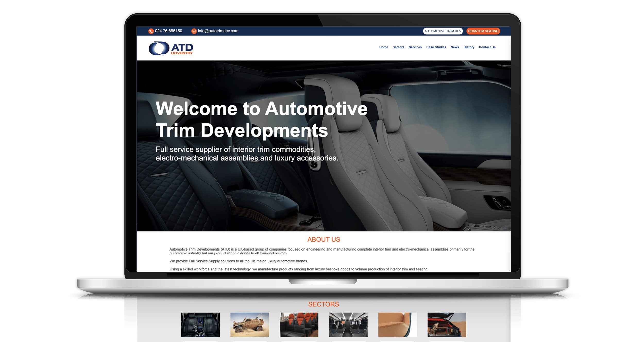Click the Automotive Trim Dev button
Image resolution: width=644 pixels, height=342 pixels.
[443, 31]
